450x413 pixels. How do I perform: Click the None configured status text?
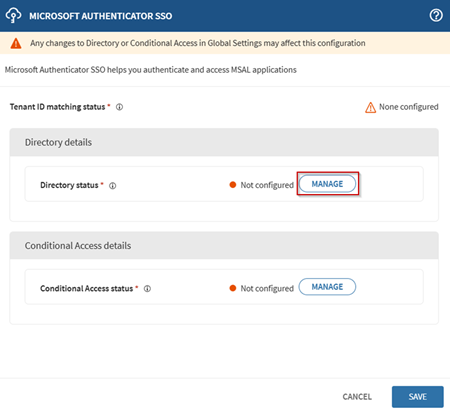tap(409, 107)
